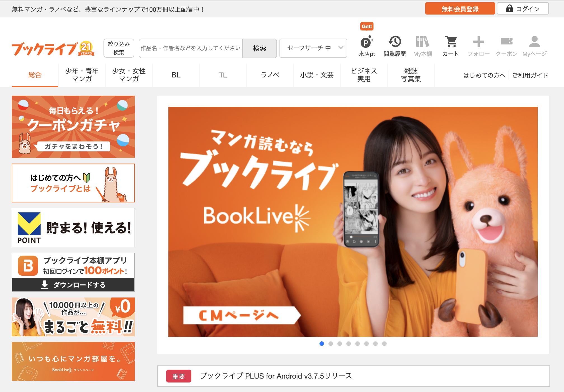Select the 少女・女性マンガ tab

pyautogui.click(x=129, y=75)
